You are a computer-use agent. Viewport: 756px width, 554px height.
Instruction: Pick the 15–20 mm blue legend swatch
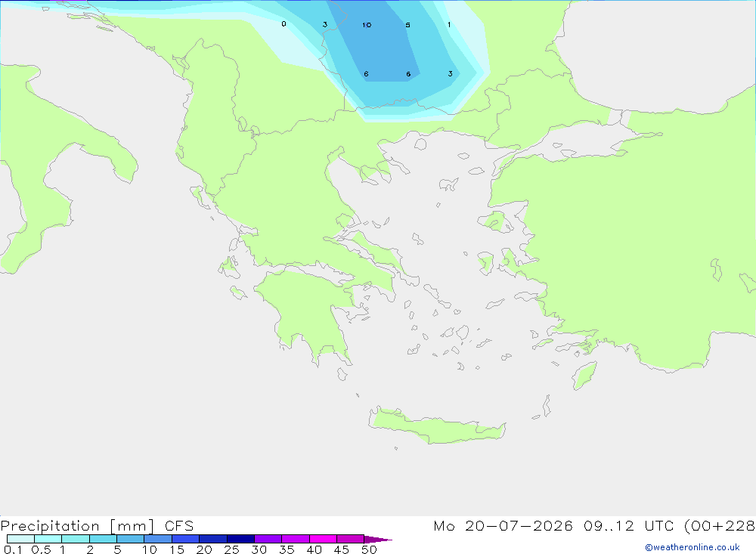(186, 539)
